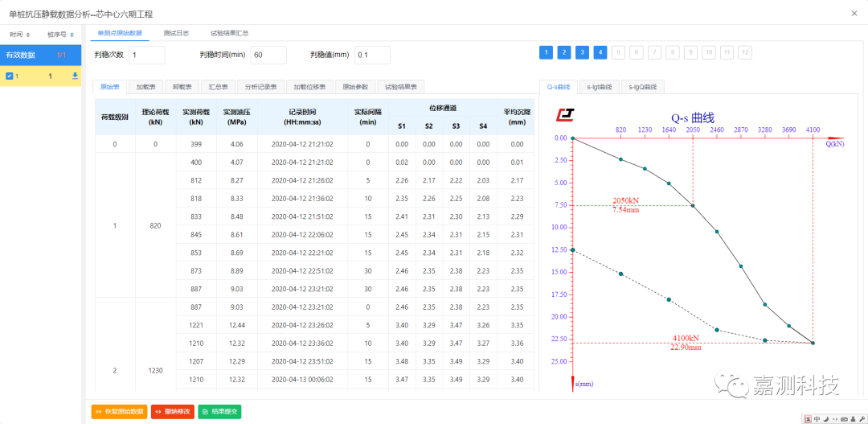Select 分析记录表 tab
This screenshot has height=424, width=868.
pos(261,86)
